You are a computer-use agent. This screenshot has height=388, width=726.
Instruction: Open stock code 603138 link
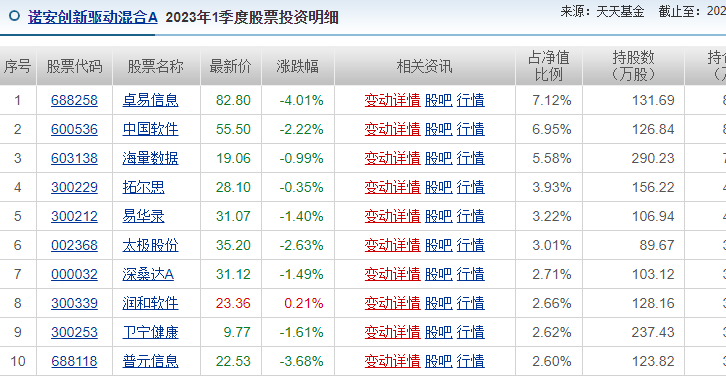coord(74,158)
